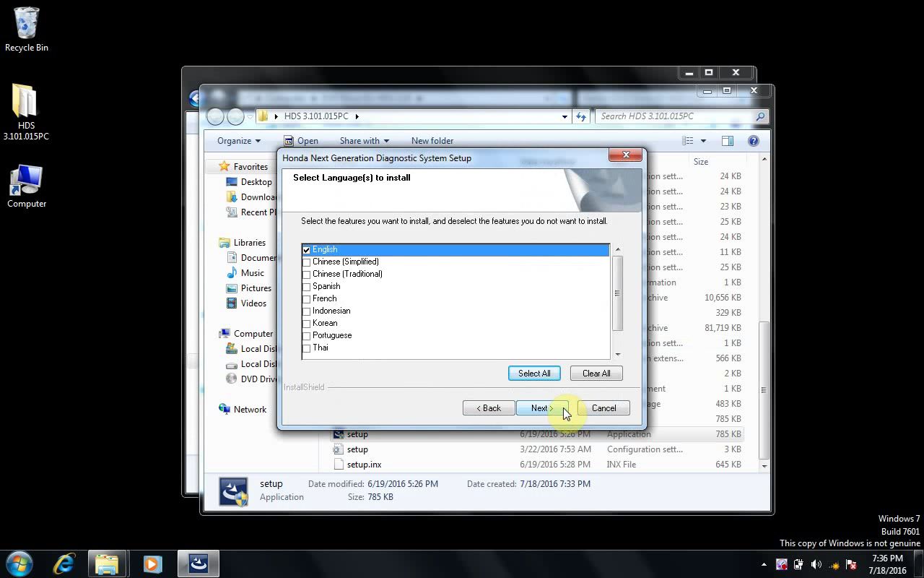The width and height of the screenshot is (924, 578).
Task: Open the Windows Start menu
Action: point(19,564)
